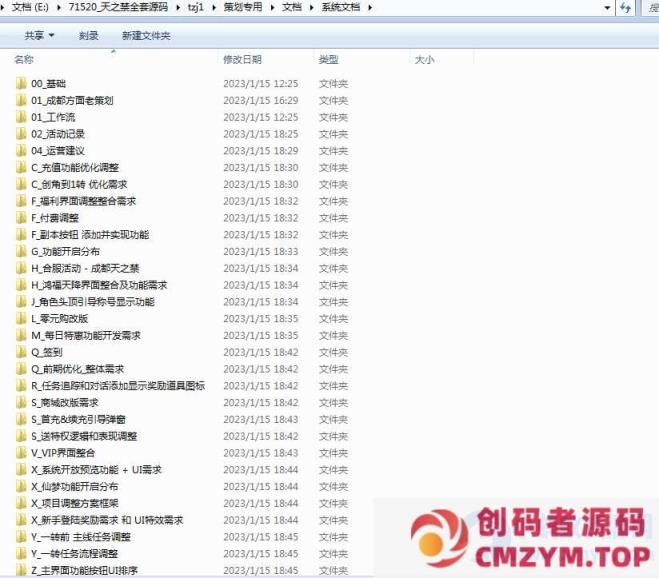
Task: Click folder icon of M_每日特惠功能开发需求
Action: (21, 335)
